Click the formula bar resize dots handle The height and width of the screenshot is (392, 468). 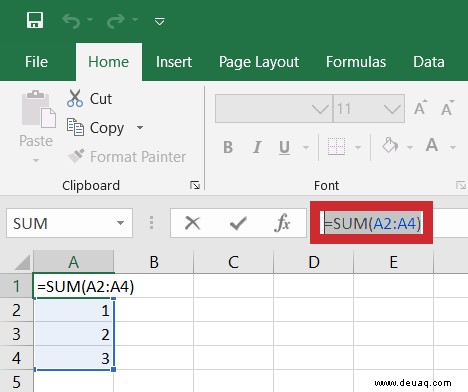tap(151, 223)
